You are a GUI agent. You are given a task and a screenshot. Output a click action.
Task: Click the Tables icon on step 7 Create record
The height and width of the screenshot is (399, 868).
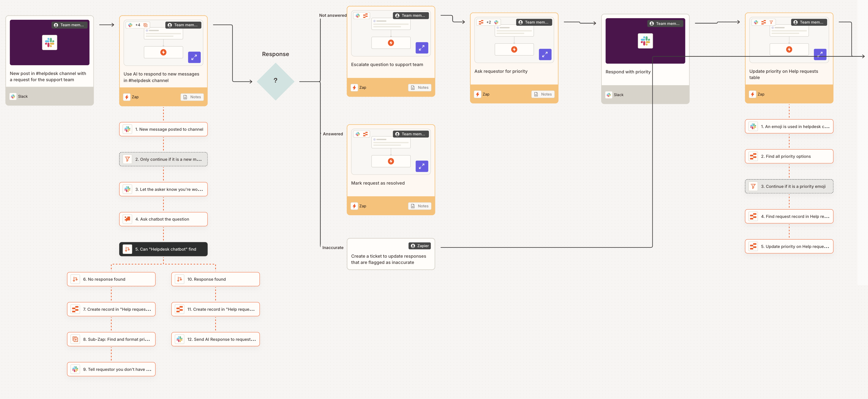pyautogui.click(x=75, y=309)
